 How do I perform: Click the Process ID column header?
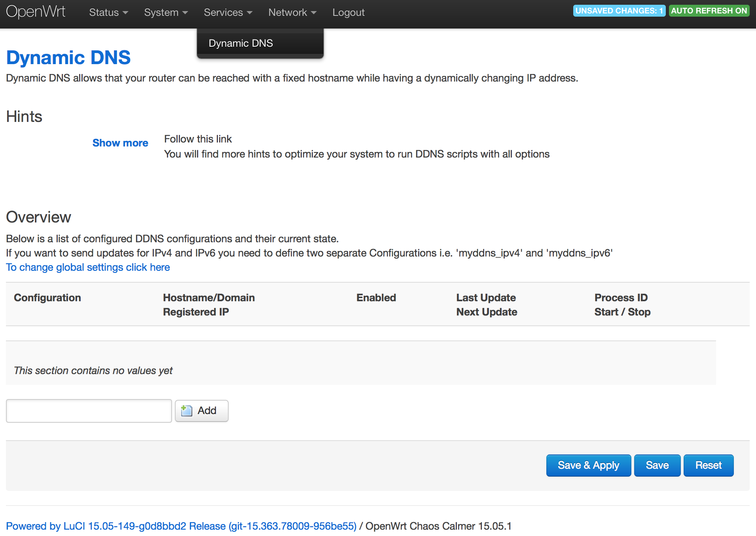pyautogui.click(x=621, y=298)
